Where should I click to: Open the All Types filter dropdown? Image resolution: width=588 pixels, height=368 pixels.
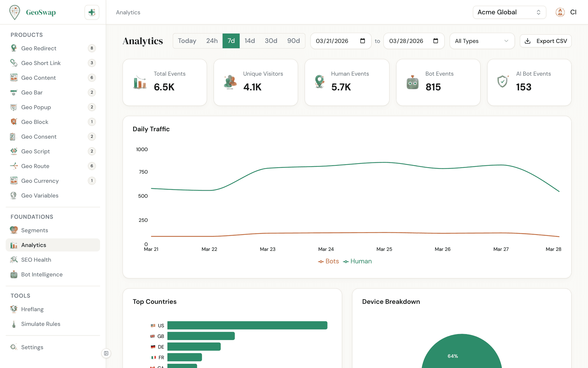point(482,41)
